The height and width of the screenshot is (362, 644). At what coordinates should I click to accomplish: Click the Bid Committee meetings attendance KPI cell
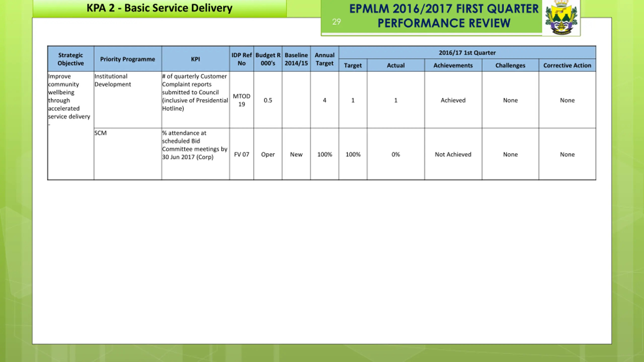pos(195,154)
